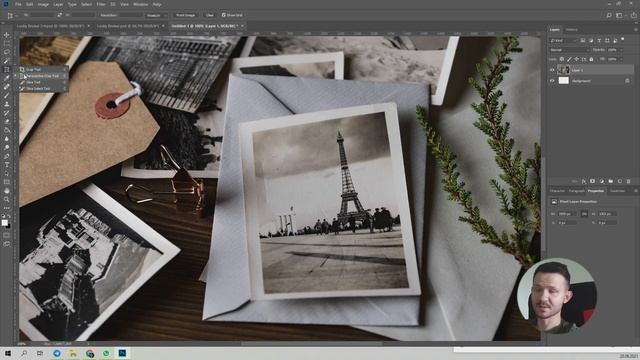
Task: Toggle lock all padlock icon
Action: point(591,59)
